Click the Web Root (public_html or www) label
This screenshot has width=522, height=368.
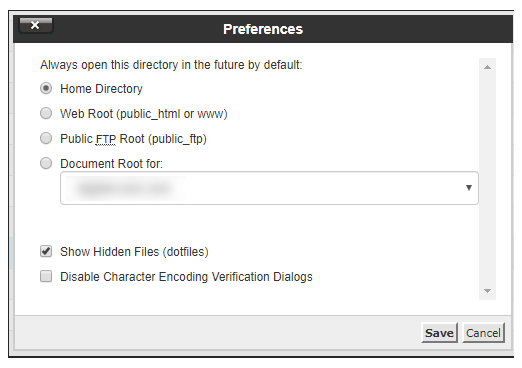click(x=144, y=114)
